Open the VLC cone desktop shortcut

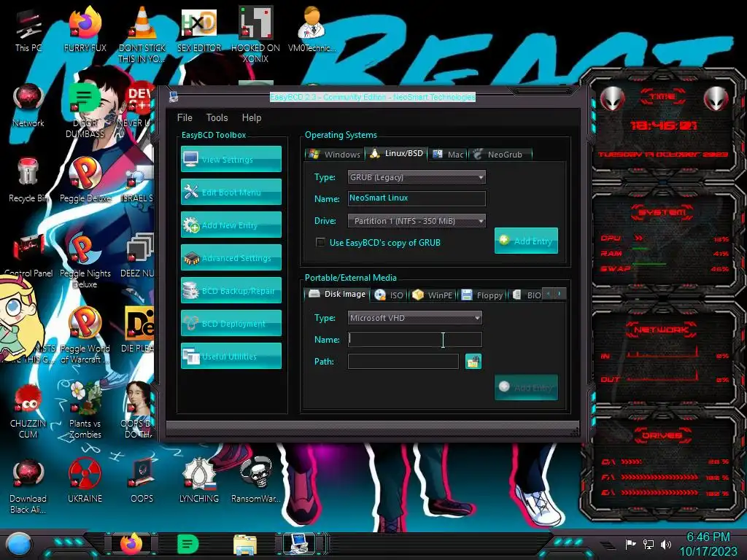pos(142,36)
